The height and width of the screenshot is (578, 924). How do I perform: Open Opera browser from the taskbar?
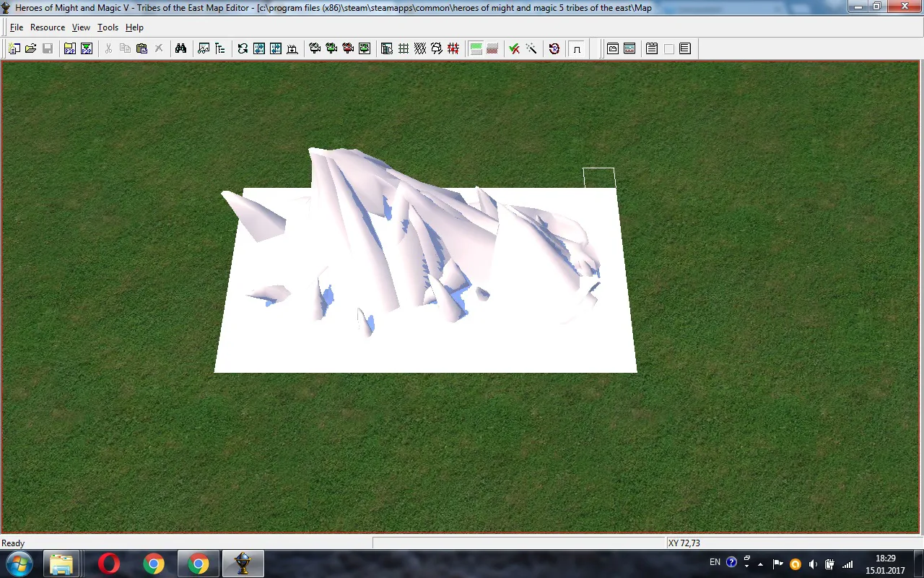109,564
